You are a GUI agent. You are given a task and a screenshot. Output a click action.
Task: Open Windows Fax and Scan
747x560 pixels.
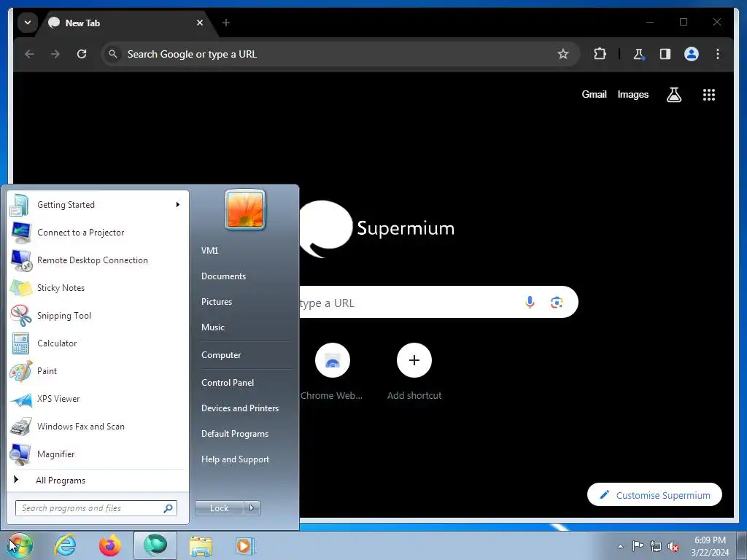(98, 426)
